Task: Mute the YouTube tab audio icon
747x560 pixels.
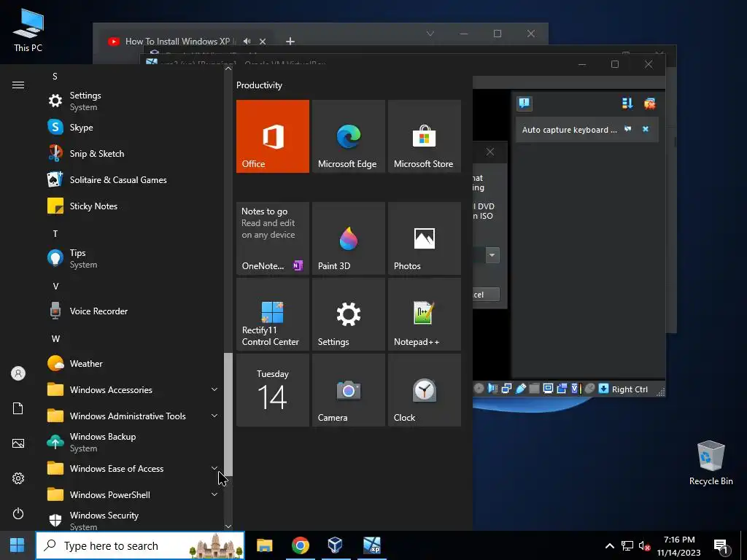Action: tap(247, 41)
